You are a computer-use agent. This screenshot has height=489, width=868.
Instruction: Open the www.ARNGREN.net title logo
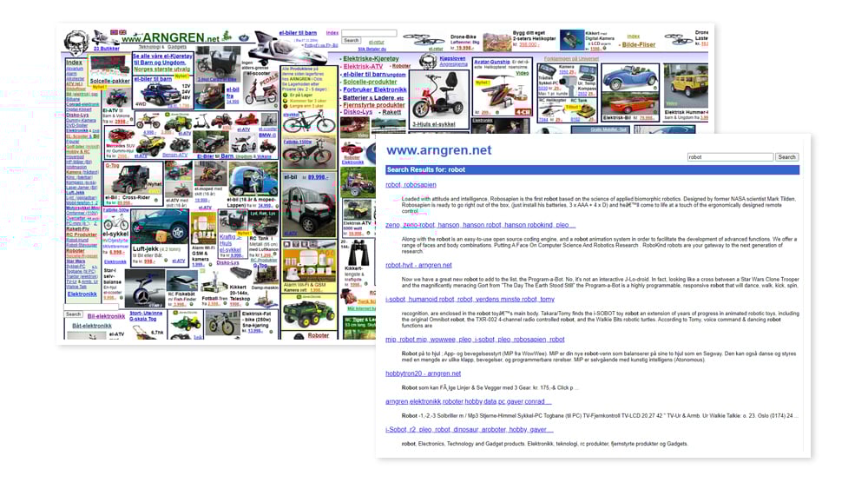point(170,37)
